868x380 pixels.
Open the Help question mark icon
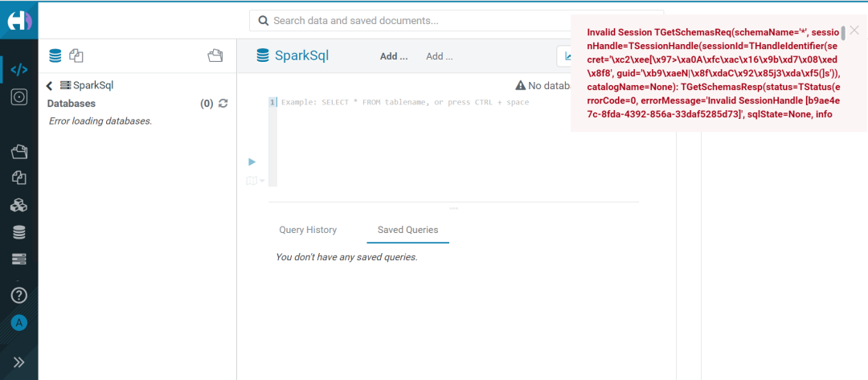point(19,296)
